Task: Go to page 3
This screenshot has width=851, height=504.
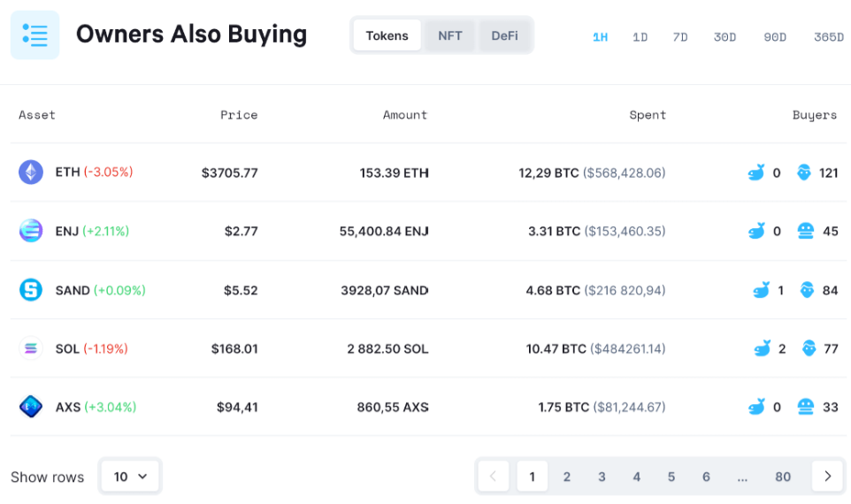Action: point(602,477)
